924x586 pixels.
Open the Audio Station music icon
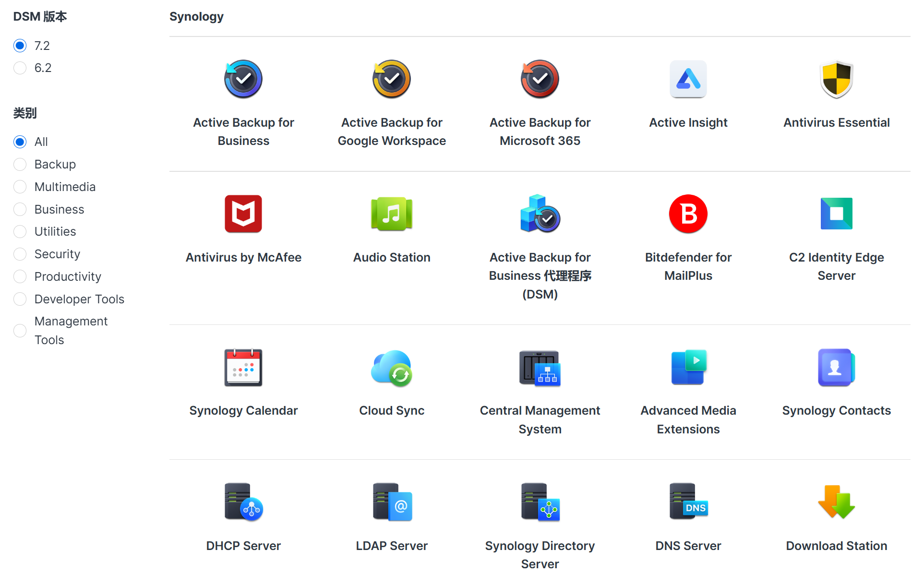(392, 214)
